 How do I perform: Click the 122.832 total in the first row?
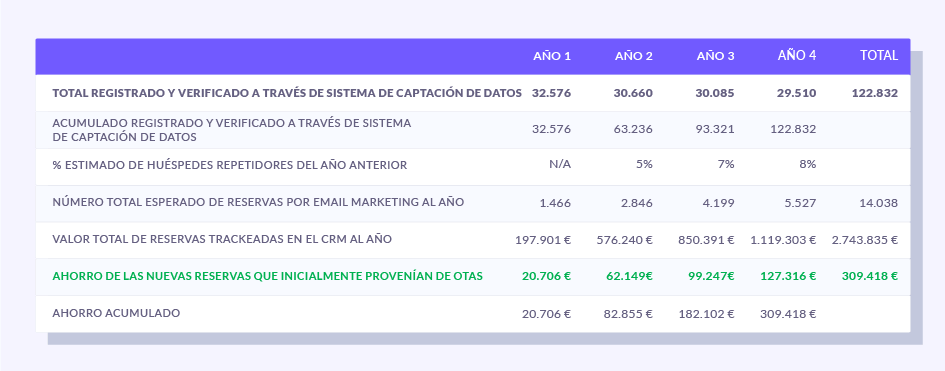(x=874, y=93)
